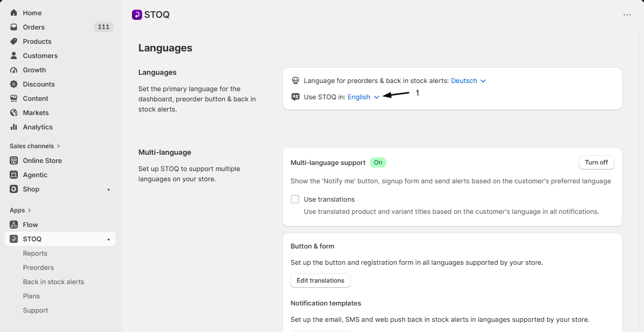Click the Agentic icon in sidebar
The image size is (644, 332).
tap(14, 175)
